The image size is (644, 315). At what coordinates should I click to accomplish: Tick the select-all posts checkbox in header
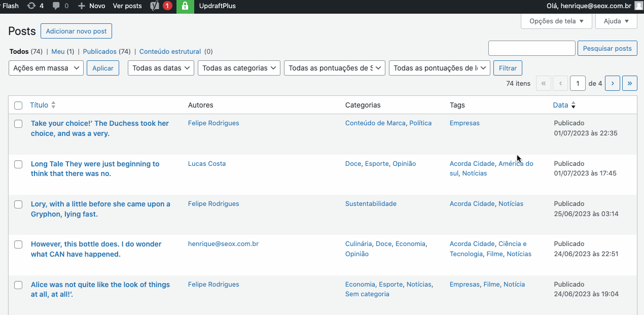click(18, 106)
